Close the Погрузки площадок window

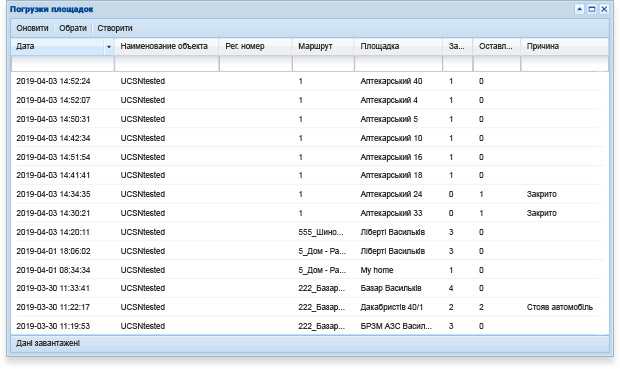[604, 9]
